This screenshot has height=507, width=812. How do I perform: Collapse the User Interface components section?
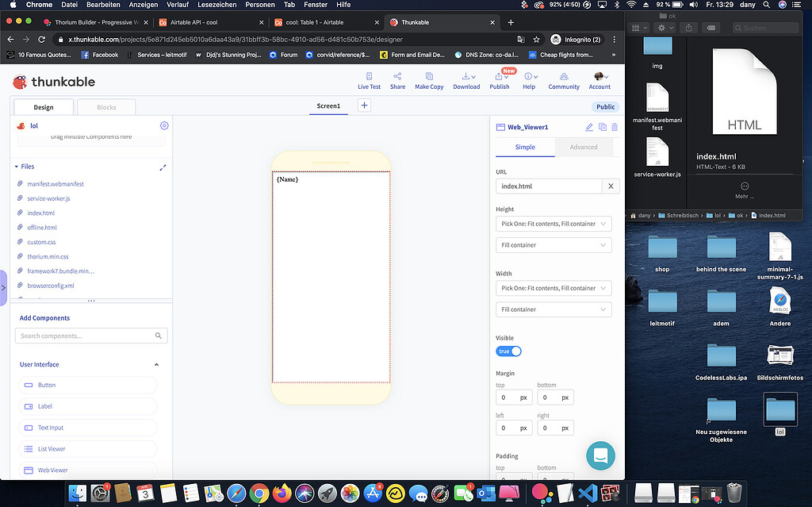coord(156,365)
